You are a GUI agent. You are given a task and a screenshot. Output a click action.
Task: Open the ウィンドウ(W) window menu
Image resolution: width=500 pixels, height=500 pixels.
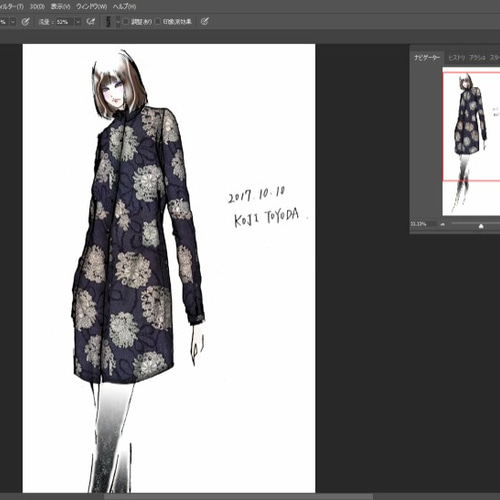coord(91,7)
